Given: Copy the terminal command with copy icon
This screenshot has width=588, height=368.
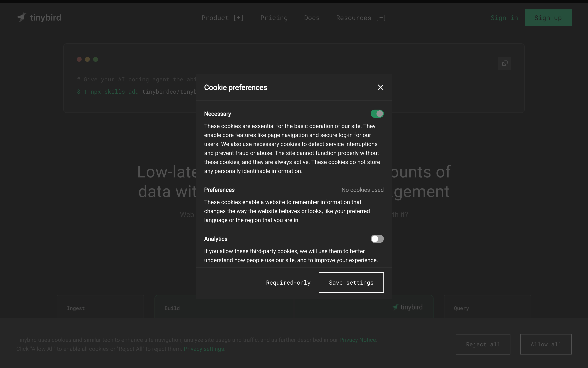Looking at the screenshot, I should pos(505,63).
